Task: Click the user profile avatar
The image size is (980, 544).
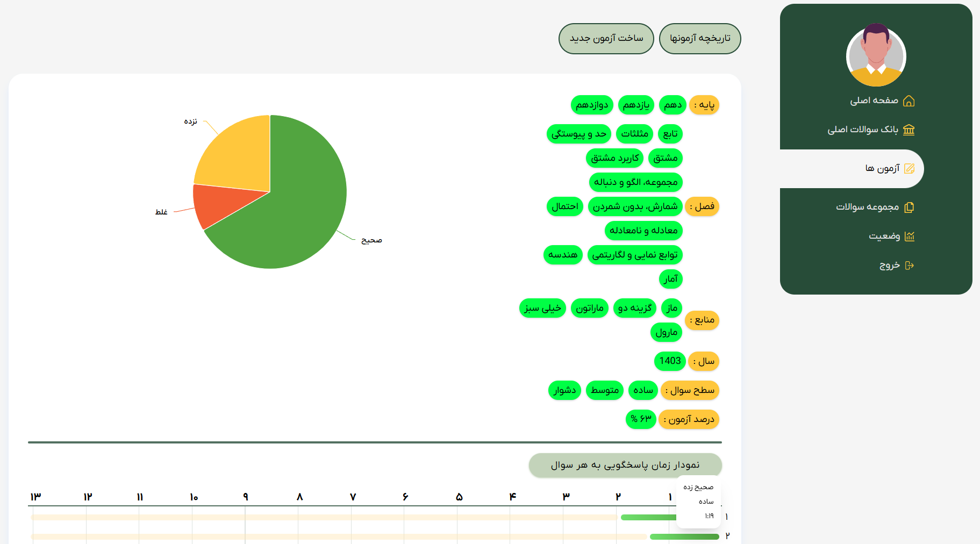Action: pos(876,56)
